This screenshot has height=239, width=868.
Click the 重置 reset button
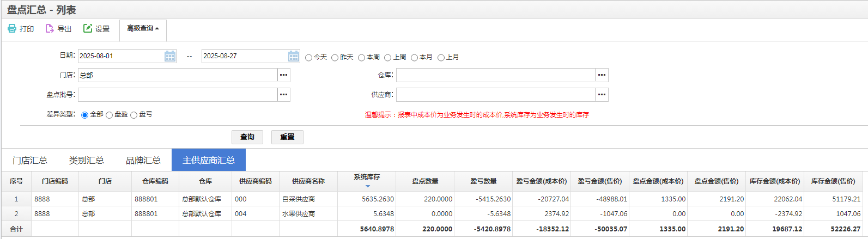(287, 137)
